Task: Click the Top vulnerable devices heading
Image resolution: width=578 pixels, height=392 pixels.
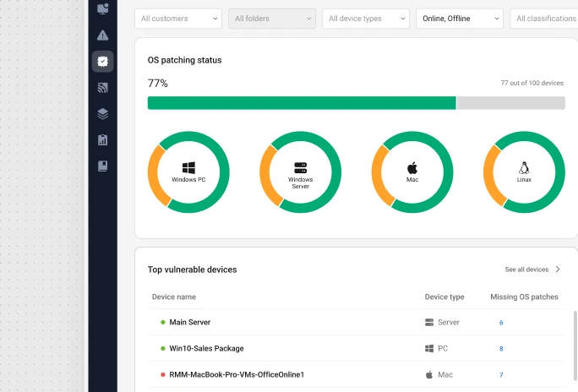Action: [x=192, y=269]
